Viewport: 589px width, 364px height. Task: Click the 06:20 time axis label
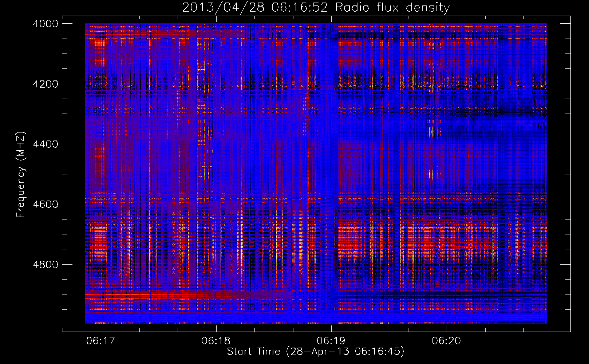point(446,341)
